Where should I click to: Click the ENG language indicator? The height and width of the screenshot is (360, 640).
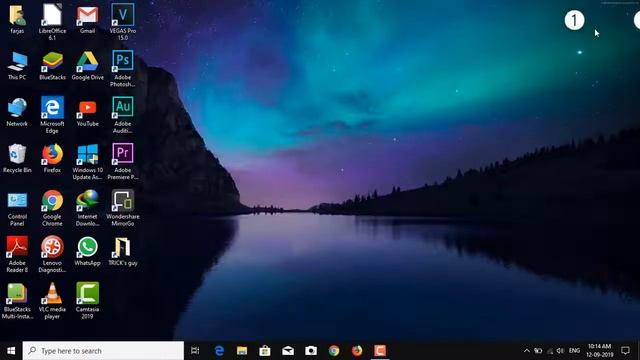click(x=574, y=351)
